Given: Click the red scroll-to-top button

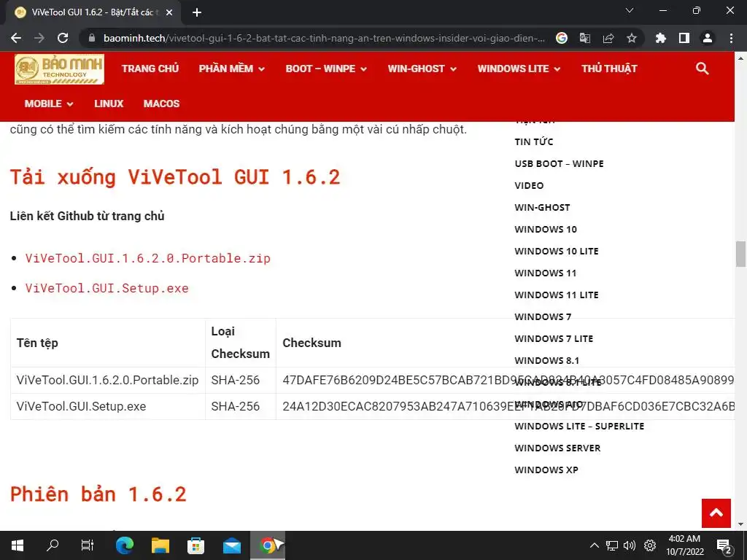Looking at the screenshot, I should click(x=716, y=513).
